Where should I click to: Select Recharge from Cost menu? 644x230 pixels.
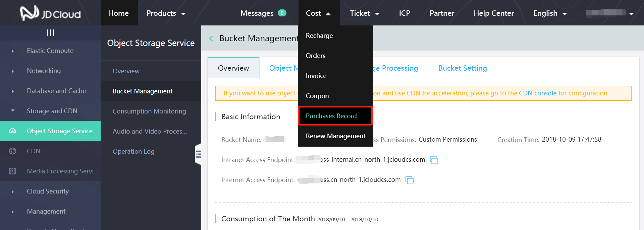click(x=335, y=35)
